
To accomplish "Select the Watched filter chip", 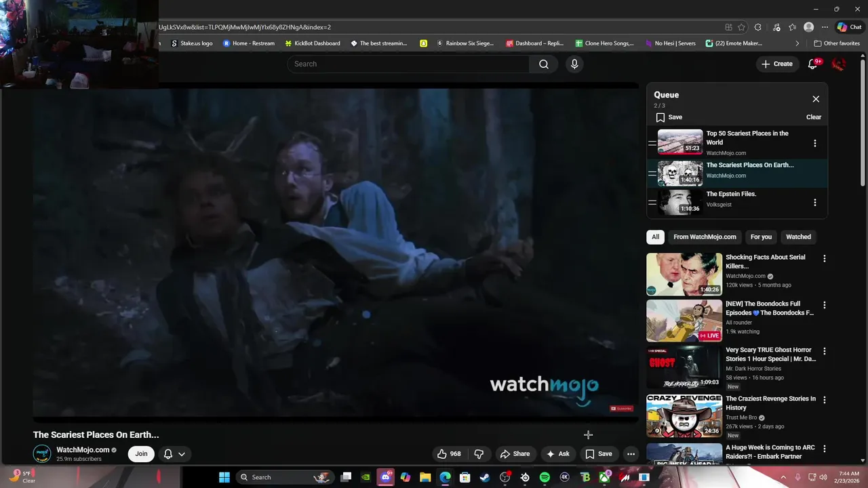I will 798,237.
